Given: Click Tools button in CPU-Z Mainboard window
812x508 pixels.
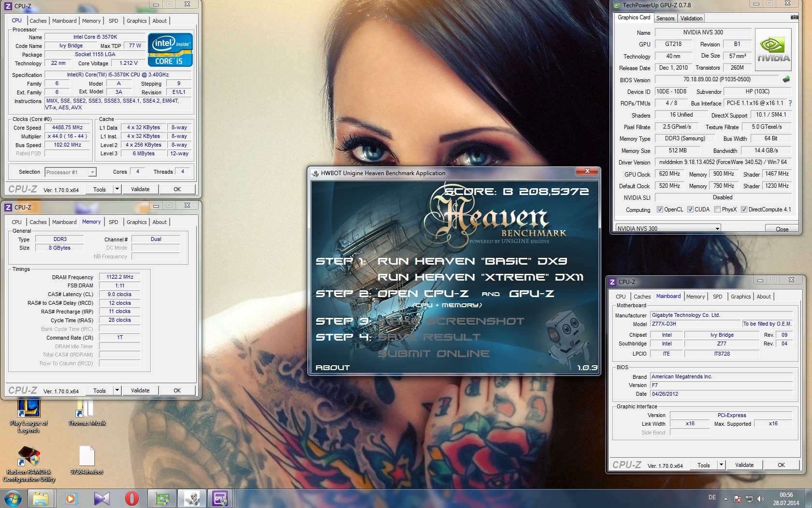Looking at the screenshot, I should pyautogui.click(x=704, y=465).
